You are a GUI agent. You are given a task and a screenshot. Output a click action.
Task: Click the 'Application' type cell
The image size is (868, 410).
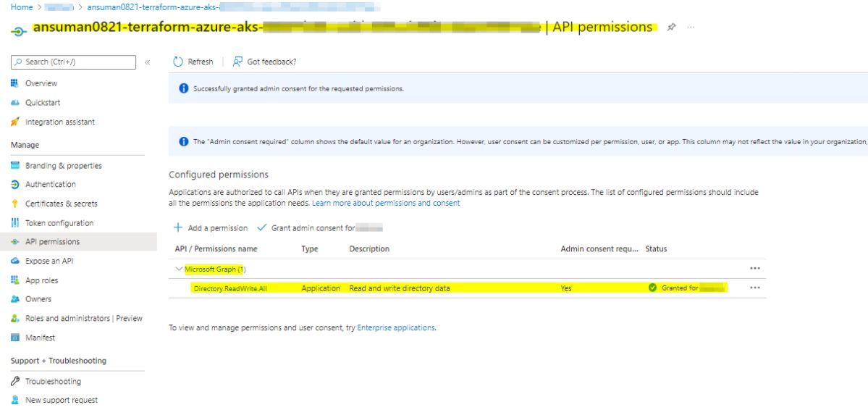click(321, 288)
